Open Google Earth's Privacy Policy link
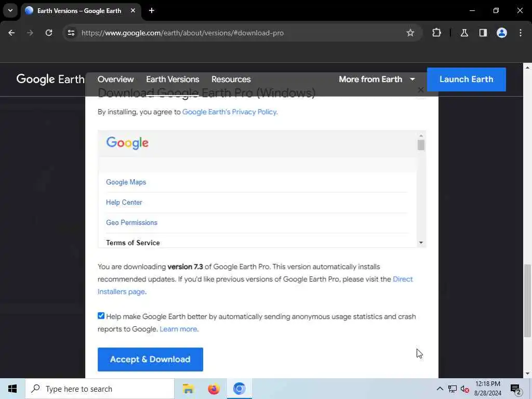Image resolution: width=532 pixels, height=399 pixels. point(229,112)
